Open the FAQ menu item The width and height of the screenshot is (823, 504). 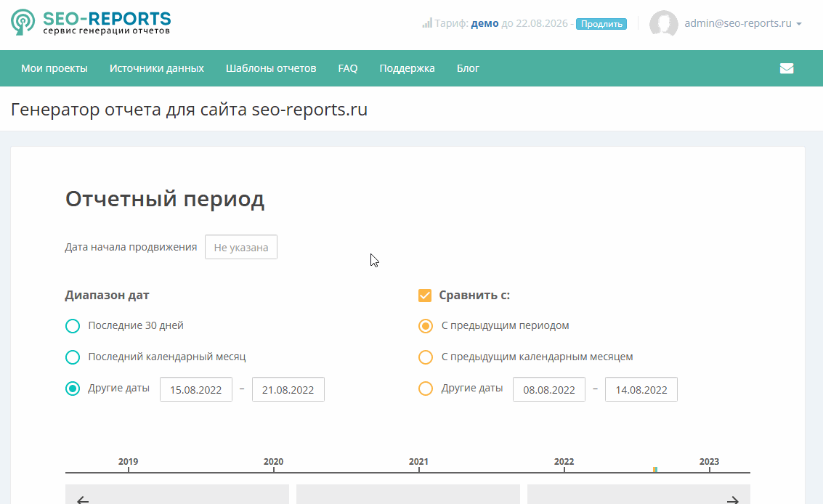(347, 68)
